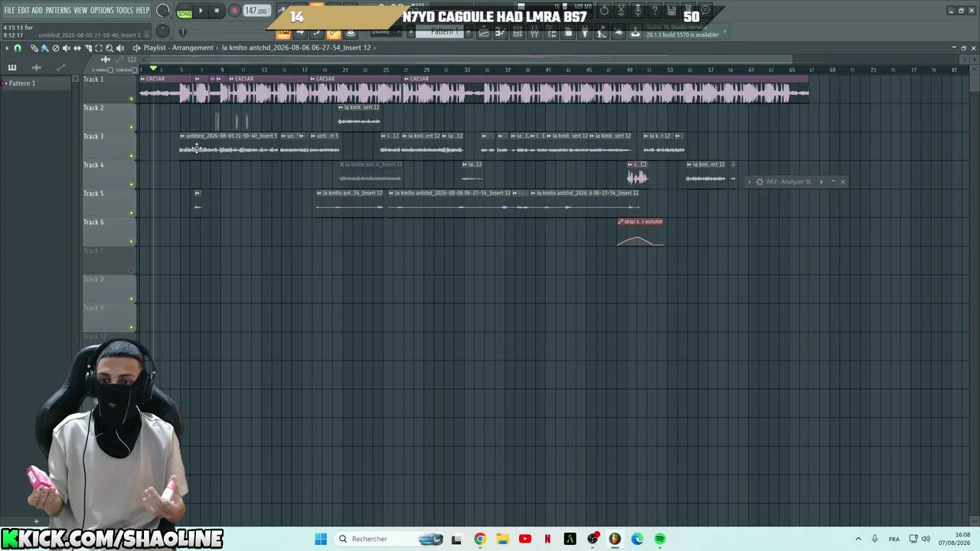Mute Track 6 with its green dot
This screenshot has height=551, width=980.
coord(132,242)
